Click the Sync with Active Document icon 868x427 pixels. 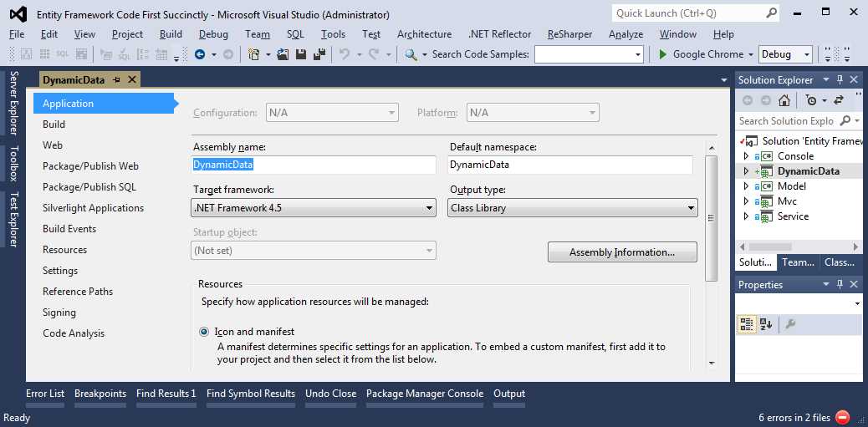(x=839, y=100)
